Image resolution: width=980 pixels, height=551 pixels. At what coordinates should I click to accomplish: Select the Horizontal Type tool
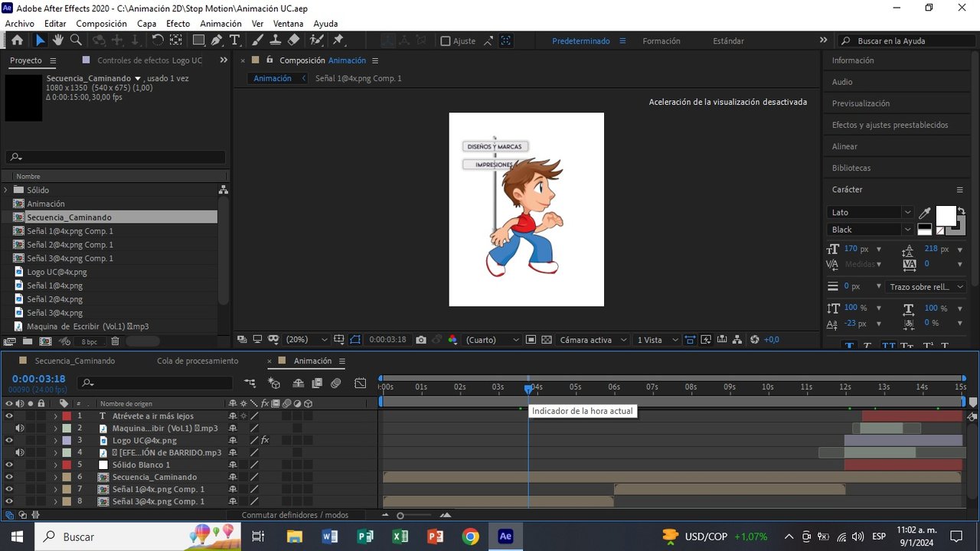tap(234, 40)
